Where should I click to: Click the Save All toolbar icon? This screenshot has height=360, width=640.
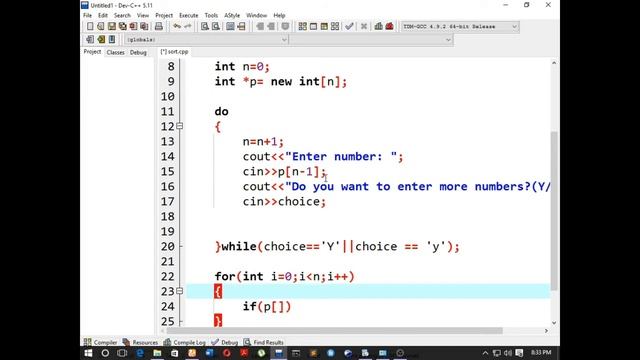pos(122,27)
